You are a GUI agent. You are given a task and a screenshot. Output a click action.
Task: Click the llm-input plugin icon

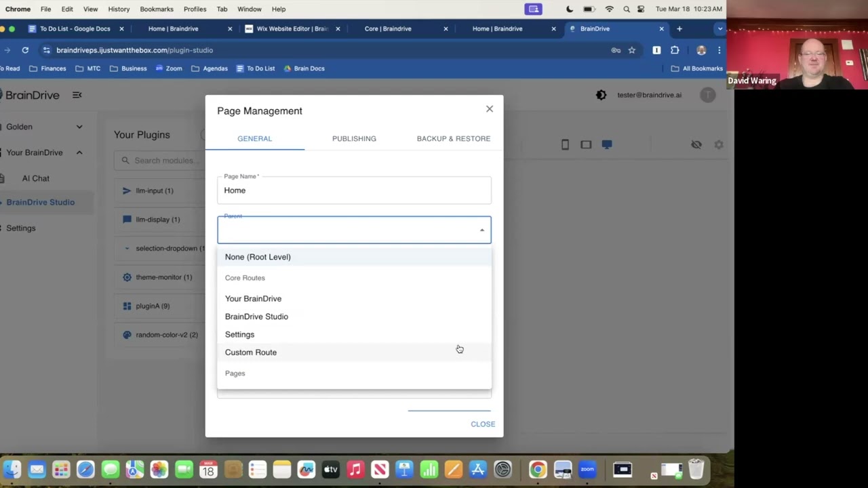point(127,190)
